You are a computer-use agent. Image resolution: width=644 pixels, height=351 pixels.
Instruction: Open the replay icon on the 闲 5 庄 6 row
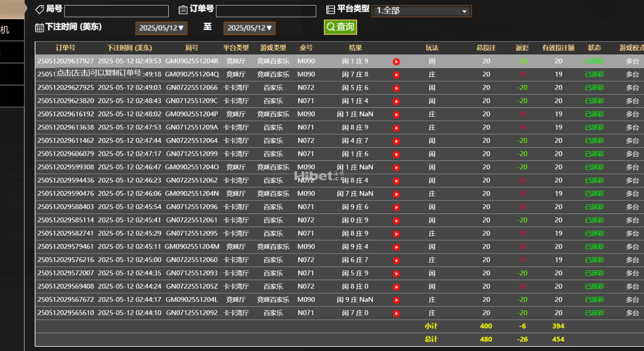396,87
